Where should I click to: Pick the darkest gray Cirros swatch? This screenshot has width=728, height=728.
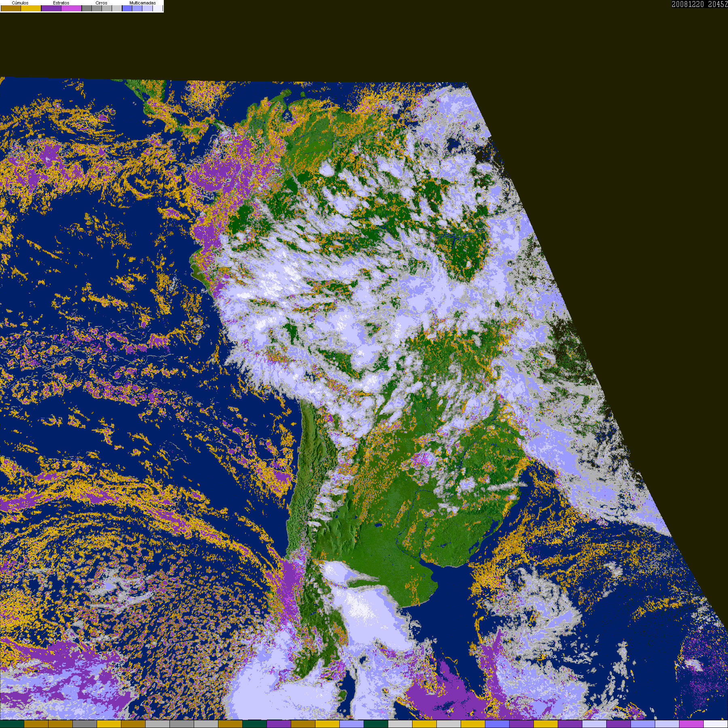tap(87, 8)
